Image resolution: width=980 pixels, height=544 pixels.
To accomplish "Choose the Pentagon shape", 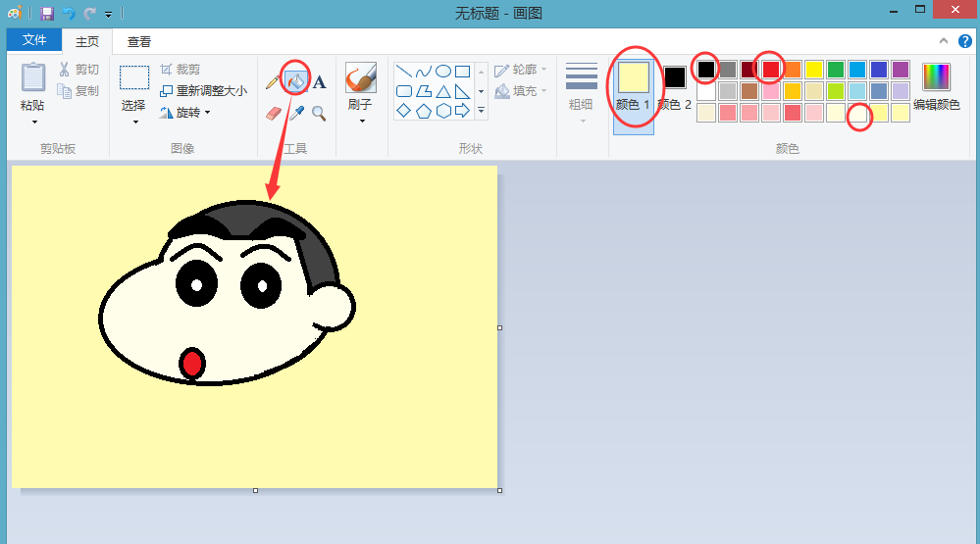I will coord(423,111).
